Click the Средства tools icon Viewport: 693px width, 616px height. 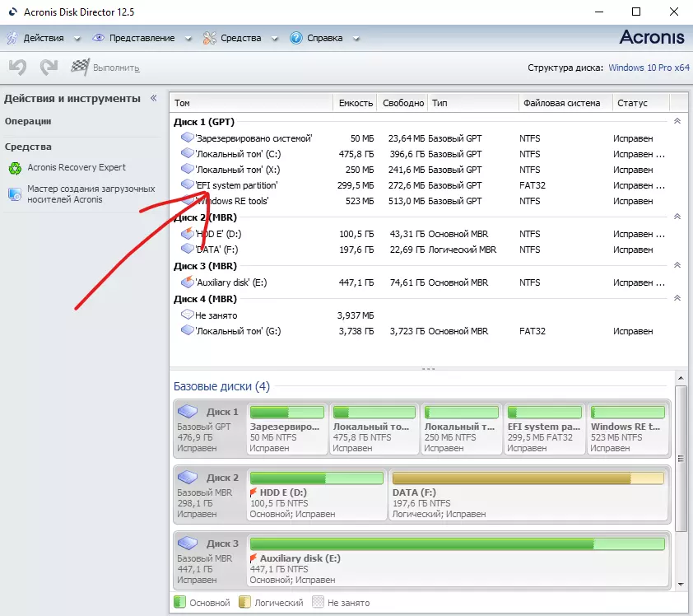[x=210, y=38]
